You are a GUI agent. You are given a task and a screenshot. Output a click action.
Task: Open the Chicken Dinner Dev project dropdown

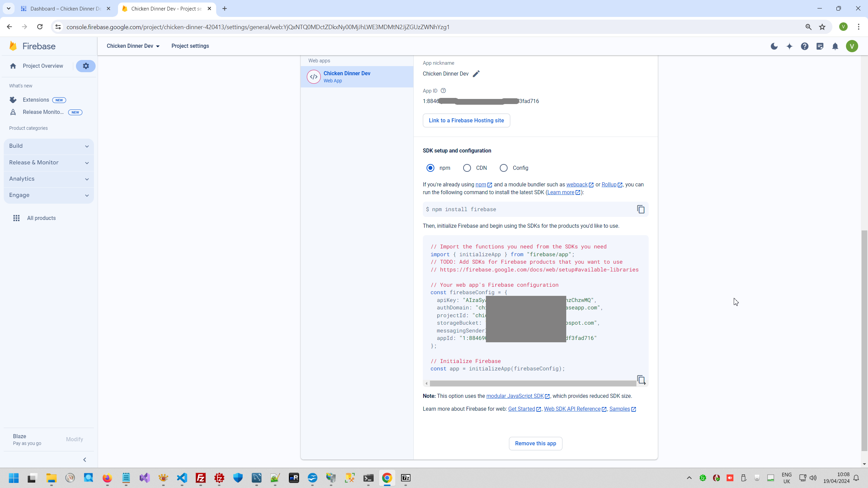click(x=133, y=46)
